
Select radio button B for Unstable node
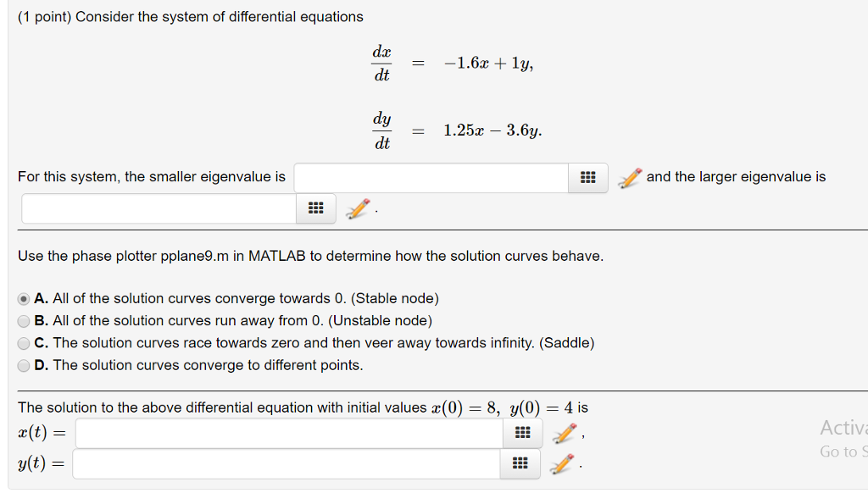click(25, 320)
